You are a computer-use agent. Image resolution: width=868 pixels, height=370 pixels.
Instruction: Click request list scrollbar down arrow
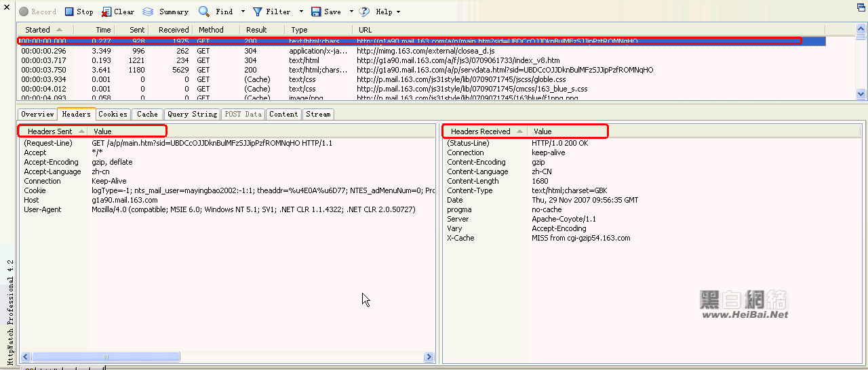(861, 95)
